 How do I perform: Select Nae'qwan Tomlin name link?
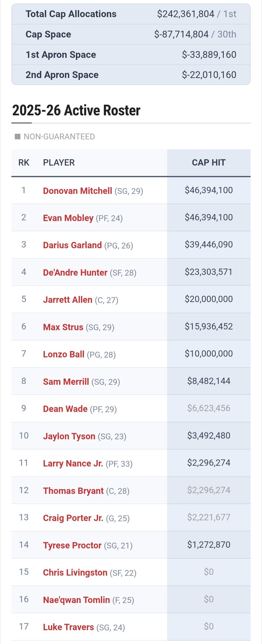click(x=76, y=599)
